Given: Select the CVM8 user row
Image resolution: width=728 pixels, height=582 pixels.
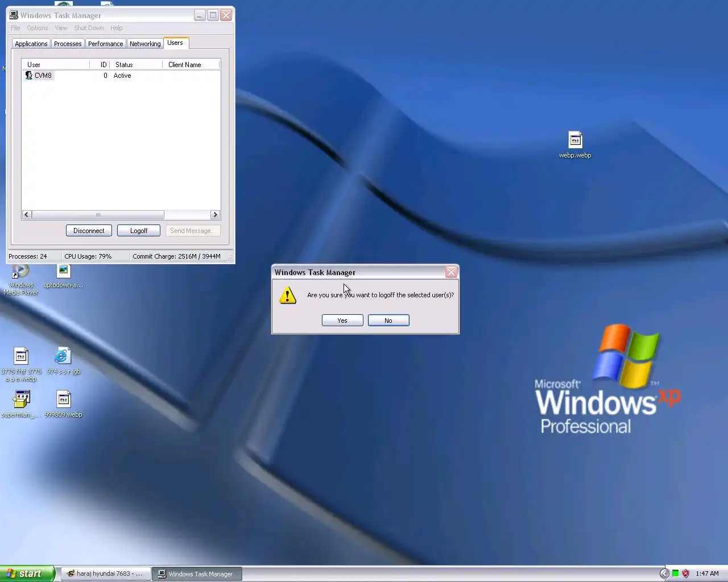Looking at the screenshot, I should 121,76.
